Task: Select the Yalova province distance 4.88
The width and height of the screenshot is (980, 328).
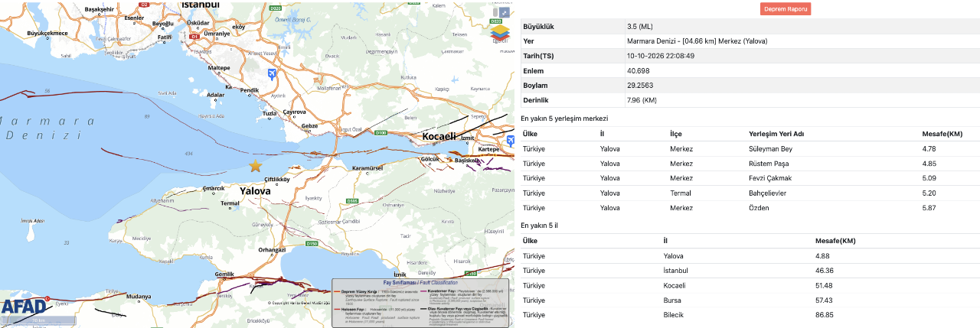Action: tap(823, 256)
